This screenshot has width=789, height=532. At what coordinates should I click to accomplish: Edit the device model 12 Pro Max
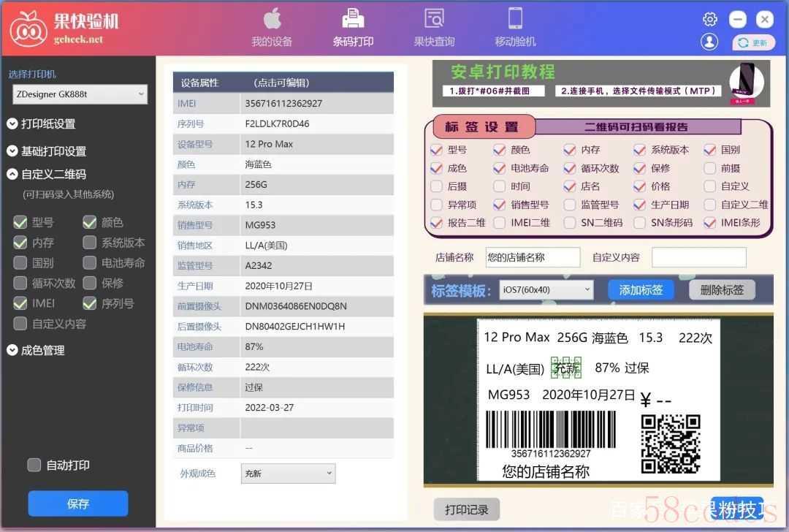[316, 144]
